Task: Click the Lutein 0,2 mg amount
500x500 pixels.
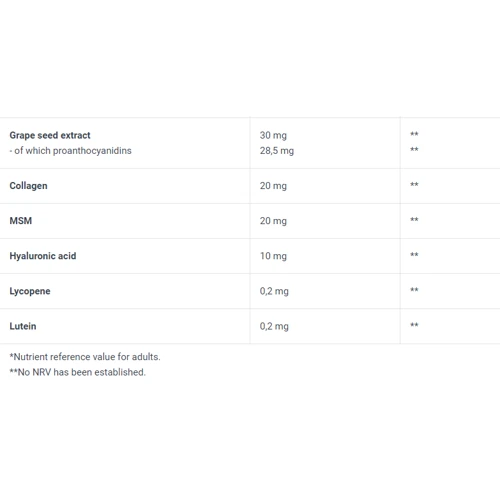Action: [x=274, y=326]
